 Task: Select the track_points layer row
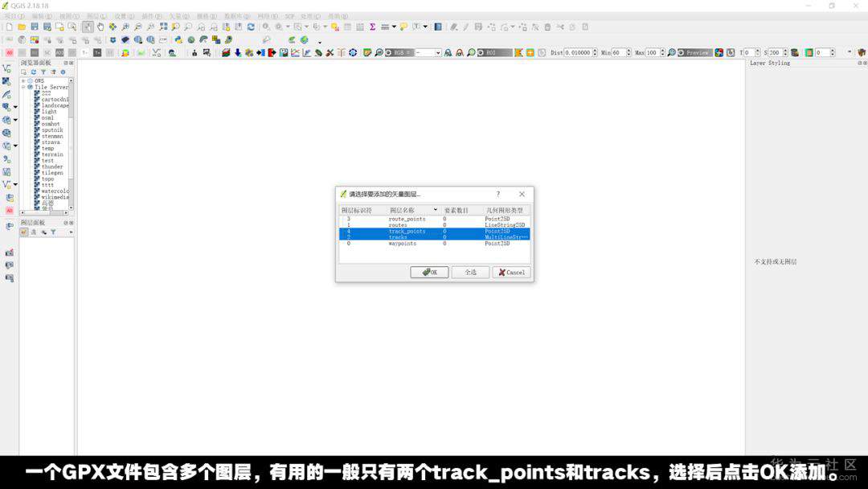(x=435, y=232)
